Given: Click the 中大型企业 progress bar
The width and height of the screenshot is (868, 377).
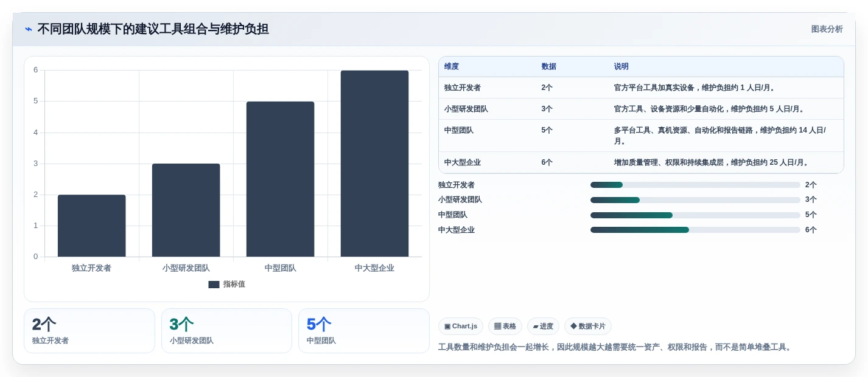Looking at the screenshot, I should tap(695, 230).
